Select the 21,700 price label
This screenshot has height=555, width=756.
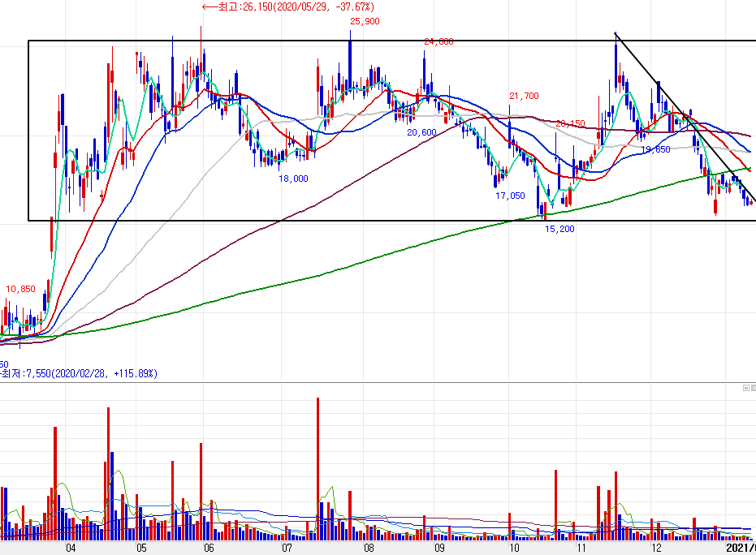524,96
